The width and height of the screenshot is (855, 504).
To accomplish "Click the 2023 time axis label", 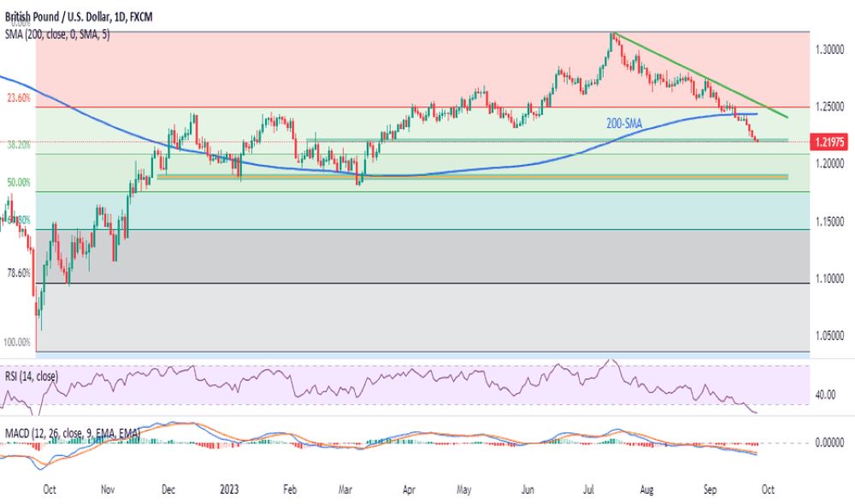I will click(x=229, y=489).
